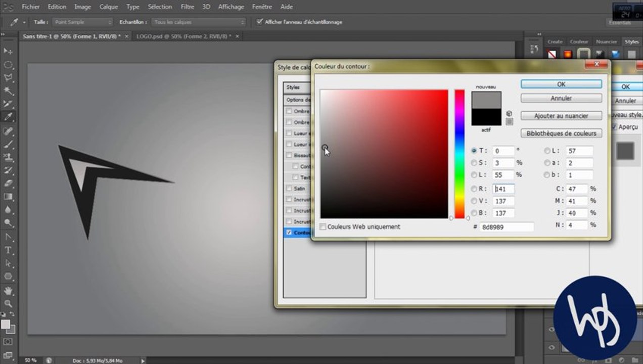Select the Eyedropper tool in toolbox
643x364 pixels.
click(9, 117)
